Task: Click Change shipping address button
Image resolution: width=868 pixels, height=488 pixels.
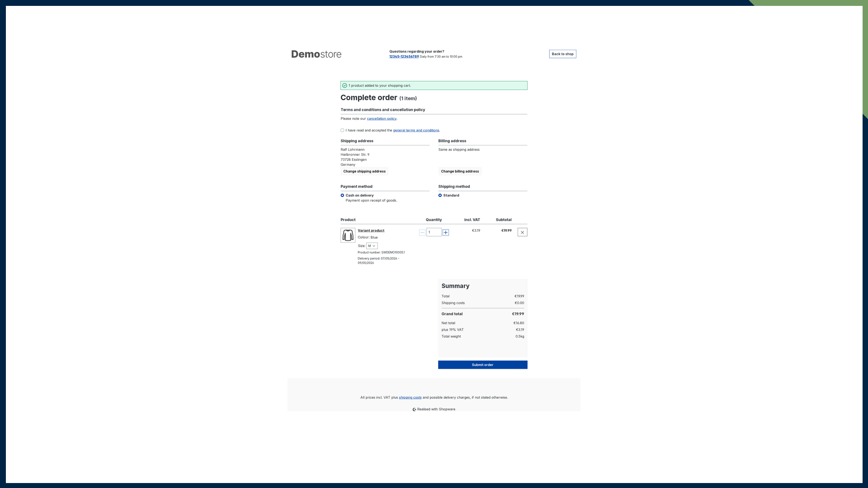Action: [364, 171]
